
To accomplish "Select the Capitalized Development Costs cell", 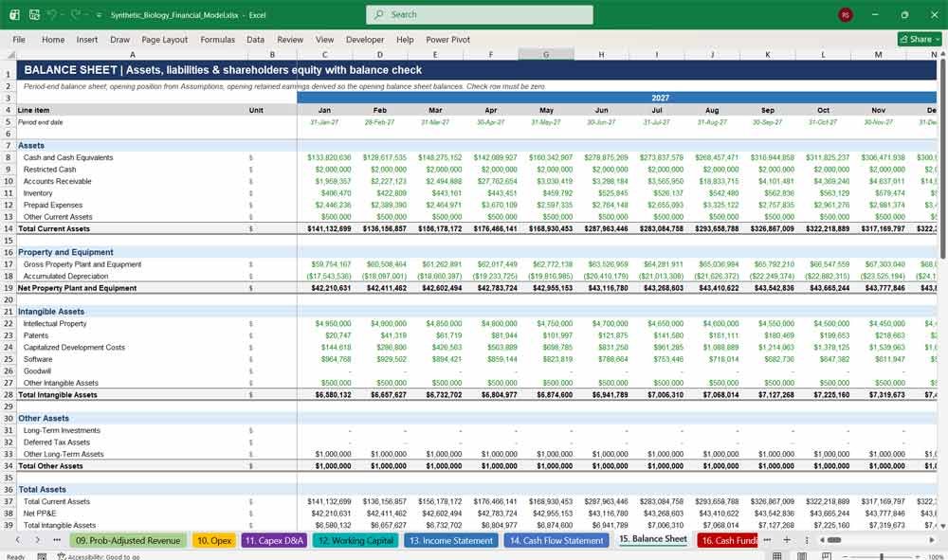I will tap(133, 348).
